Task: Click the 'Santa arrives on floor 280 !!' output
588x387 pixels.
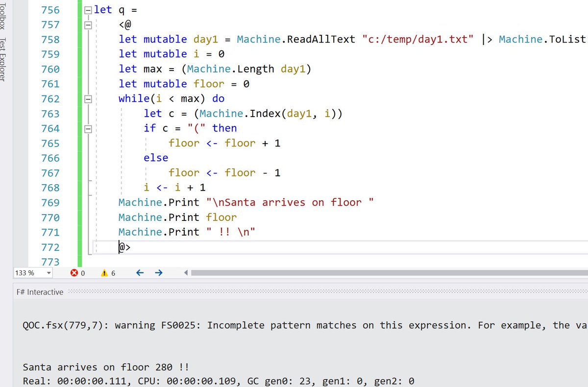Action: tap(105, 367)
